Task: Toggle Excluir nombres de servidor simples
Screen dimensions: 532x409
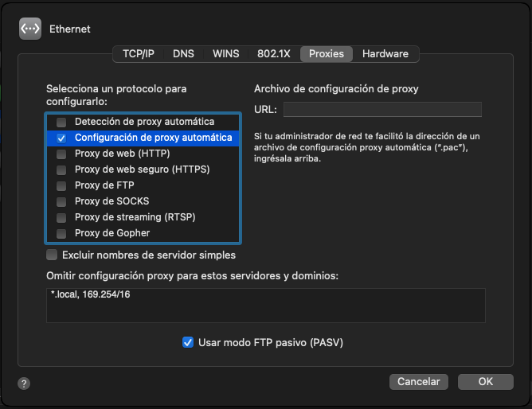Action: pyautogui.click(x=53, y=255)
